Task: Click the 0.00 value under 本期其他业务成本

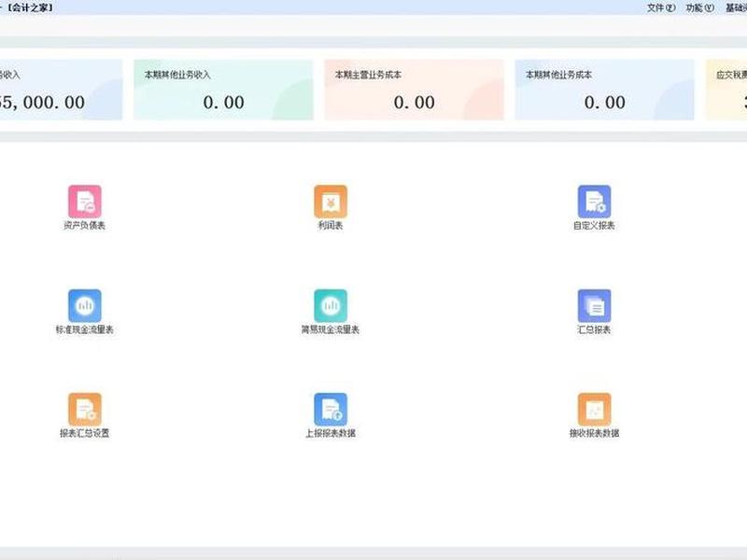Action: pyautogui.click(x=604, y=103)
